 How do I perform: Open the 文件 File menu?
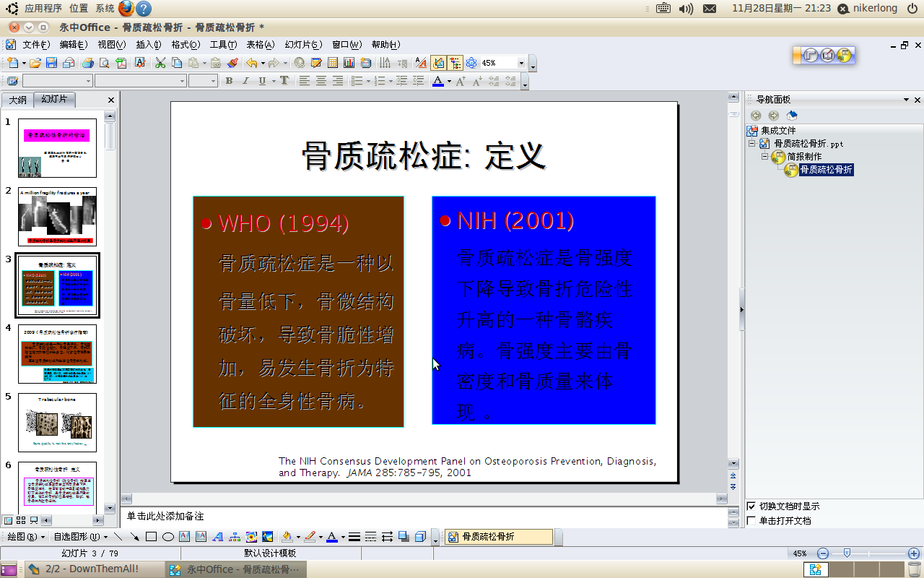coord(36,45)
